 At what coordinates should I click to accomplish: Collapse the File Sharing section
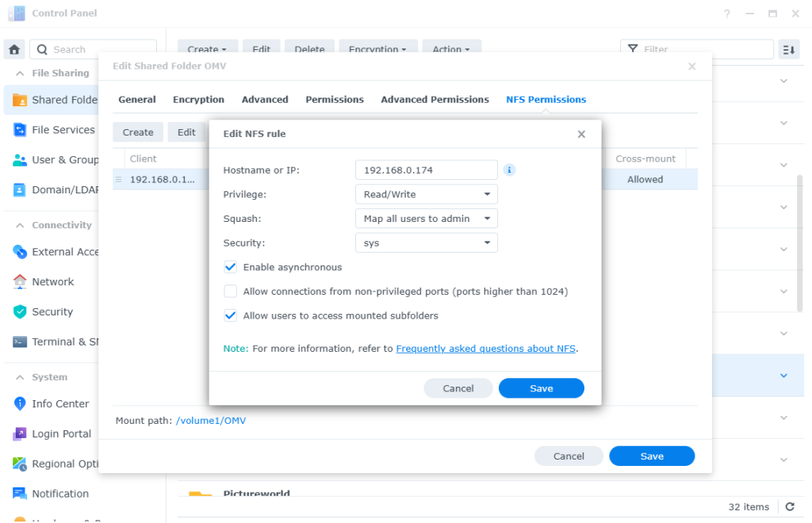click(20, 74)
